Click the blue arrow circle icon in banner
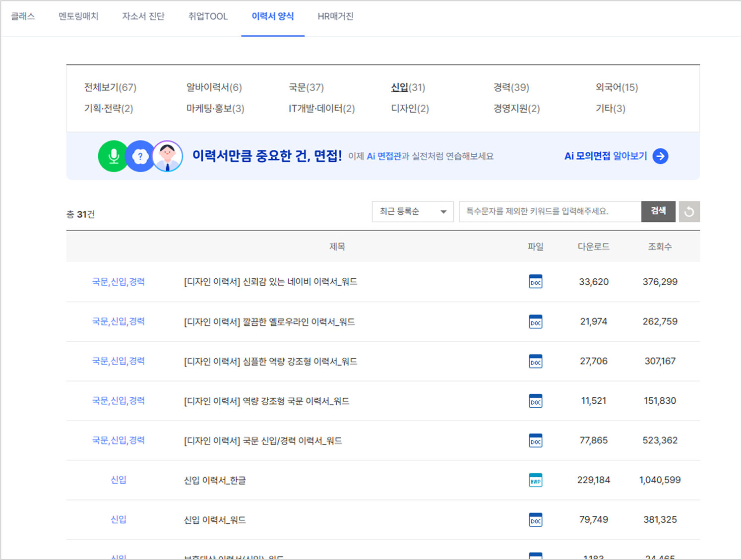Image resolution: width=742 pixels, height=560 pixels. 660,156
